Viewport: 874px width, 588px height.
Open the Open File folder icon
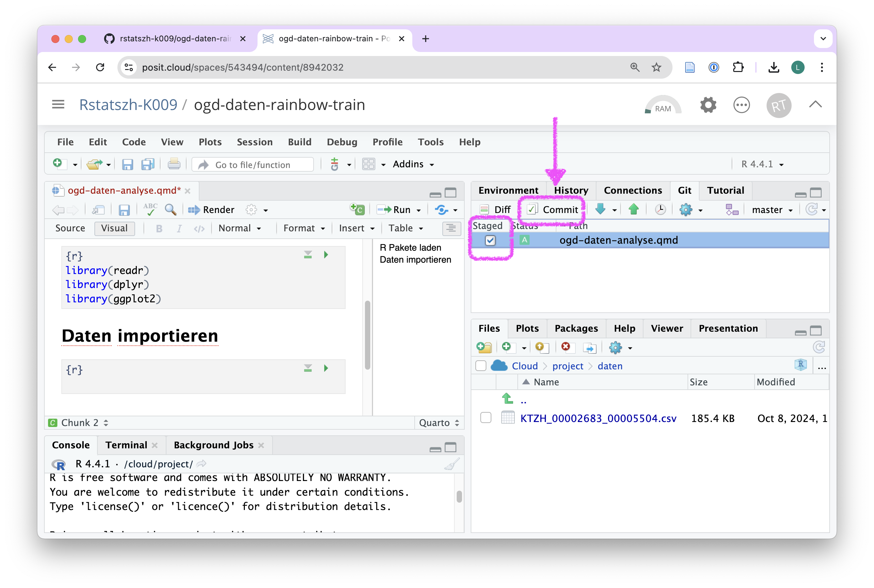[94, 164]
